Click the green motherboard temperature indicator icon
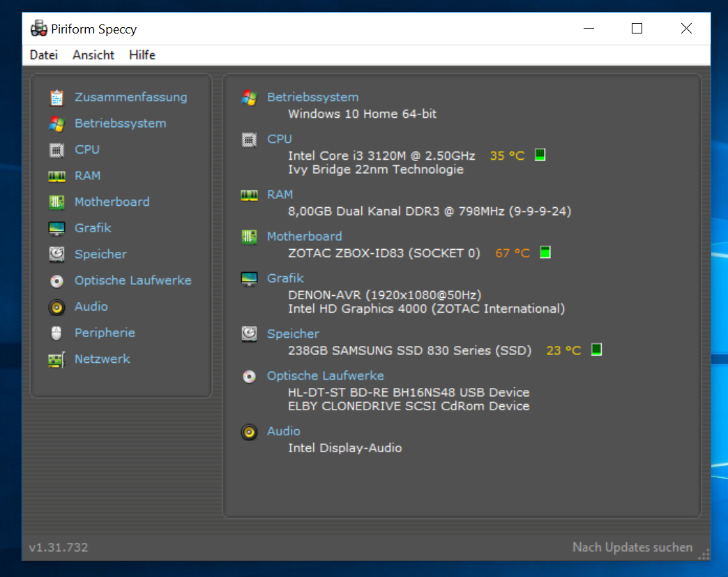 pyautogui.click(x=545, y=253)
